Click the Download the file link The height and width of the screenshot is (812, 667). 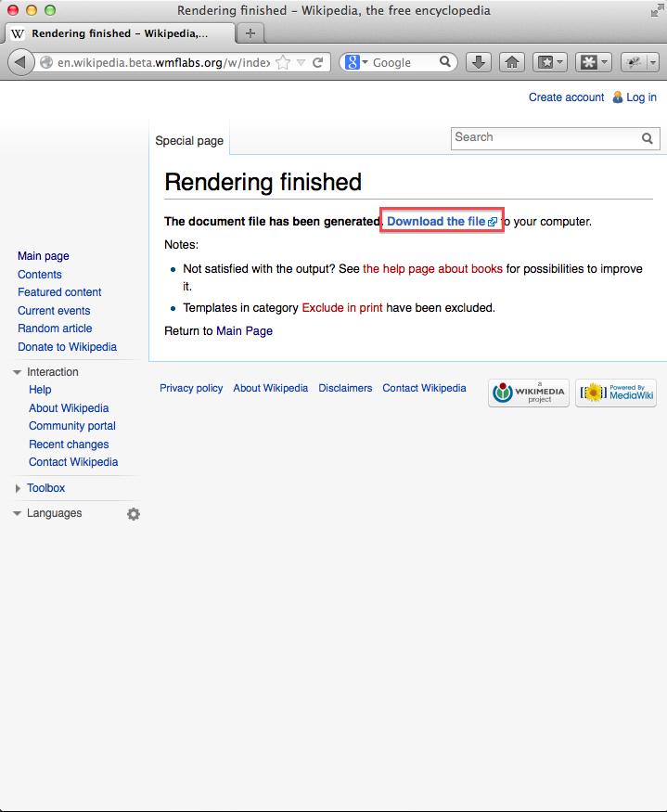pos(436,222)
